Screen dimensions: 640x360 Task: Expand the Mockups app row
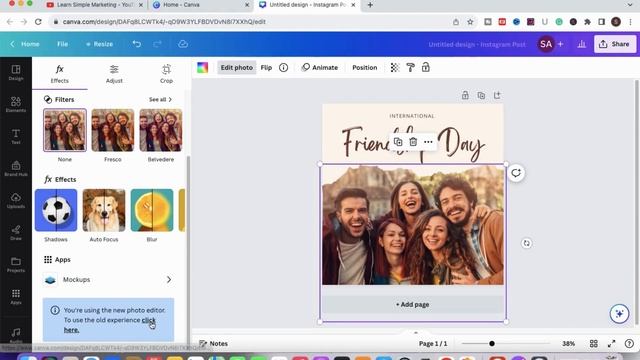[x=108, y=280]
